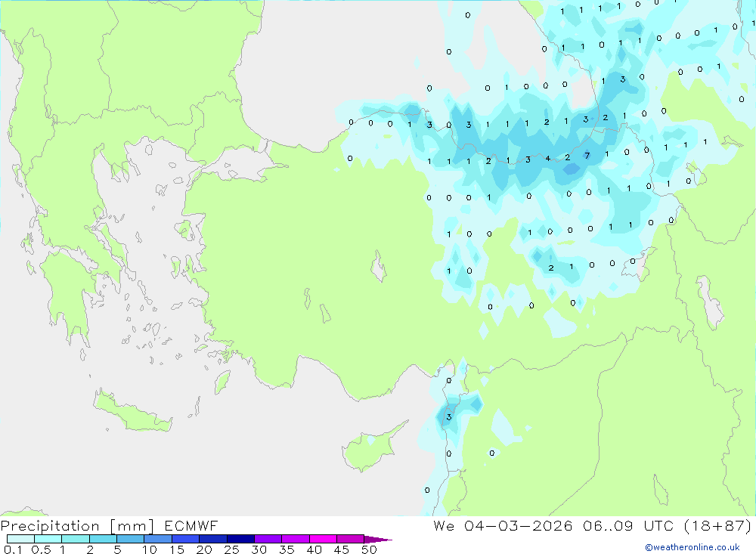756x554 pixels.
Task: Click the 40–45 mm magenta legend swatch
Action: click(x=323, y=539)
